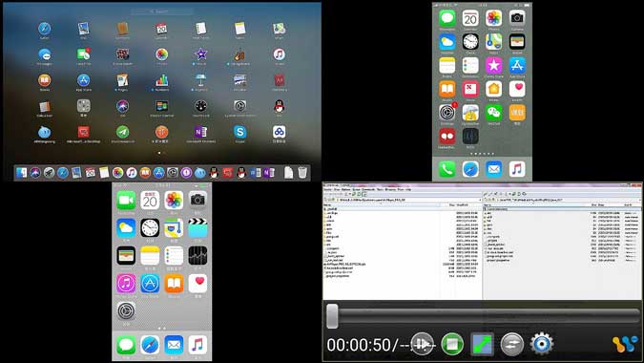The height and width of the screenshot is (363, 644).
Task: Open iTunes Store star icon on top-right iPhone
Action: 493,65
